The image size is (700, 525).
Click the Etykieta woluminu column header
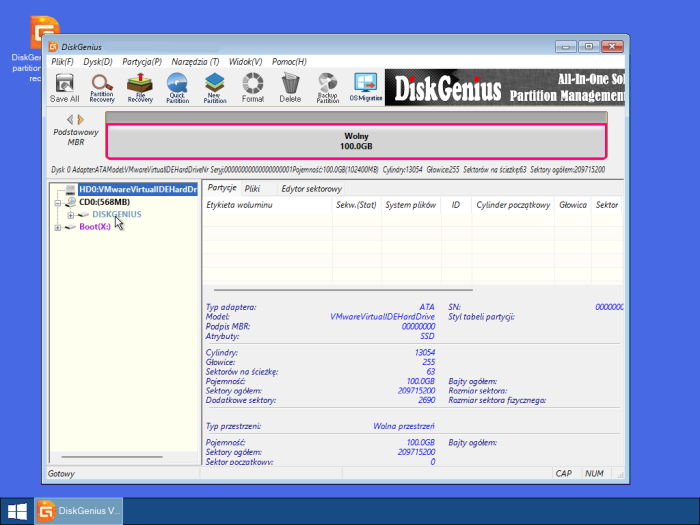click(x=267, y=205)
